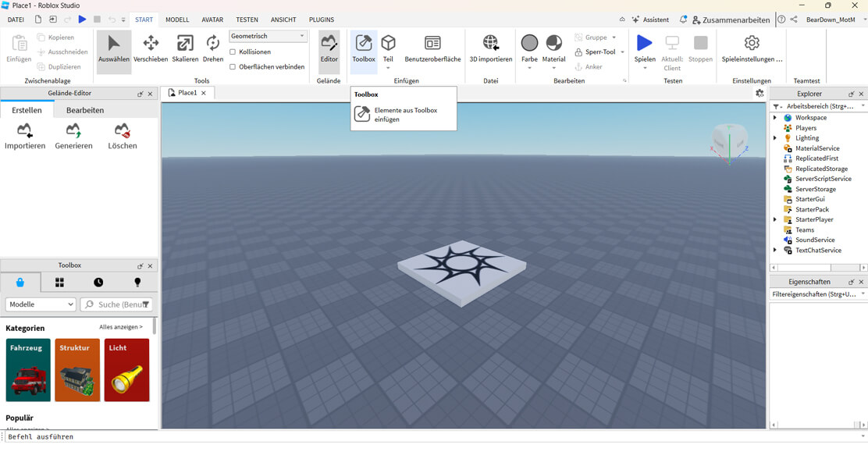Image resolution: width=868 pixels, height=459 pixels.
Task: Click the help question mark icon
Action: pyautogui.click(x=781, y=20)
